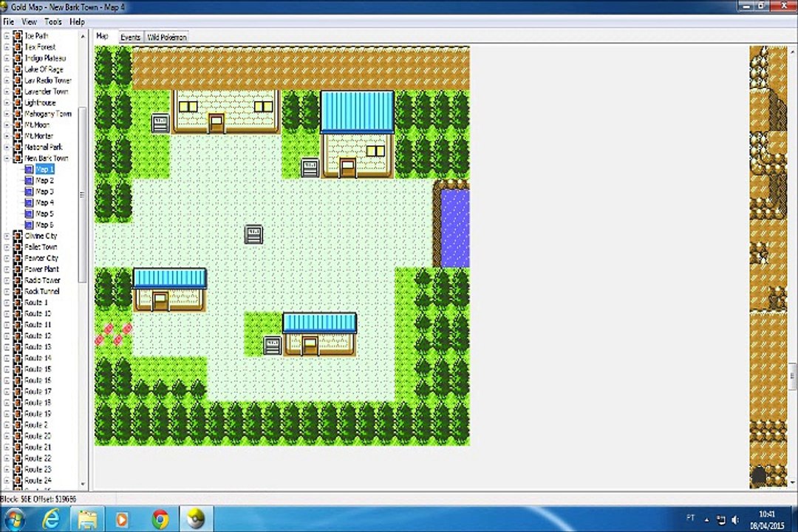This screenshot has width=798, height=532.
Task: Select the Map tab
Action: 102,36
